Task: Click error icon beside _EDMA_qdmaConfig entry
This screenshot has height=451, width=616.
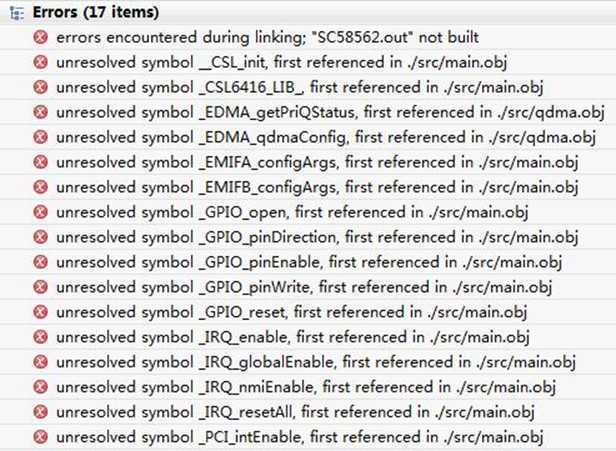Action: pos(40,137)
